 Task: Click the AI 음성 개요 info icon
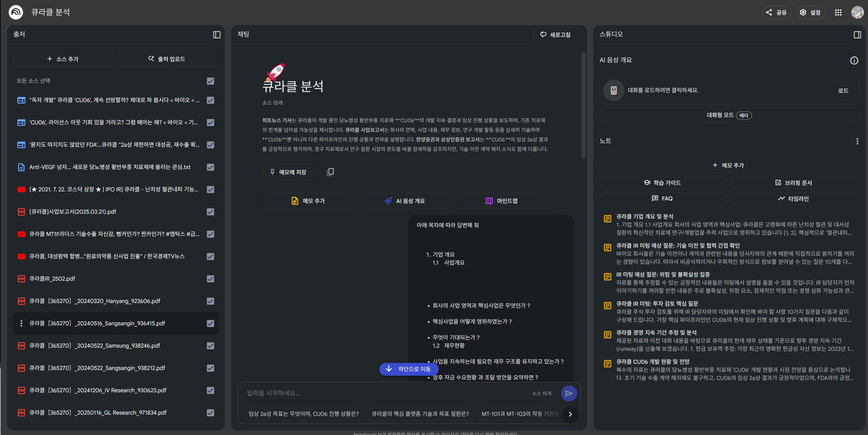[x=854, y=60]
